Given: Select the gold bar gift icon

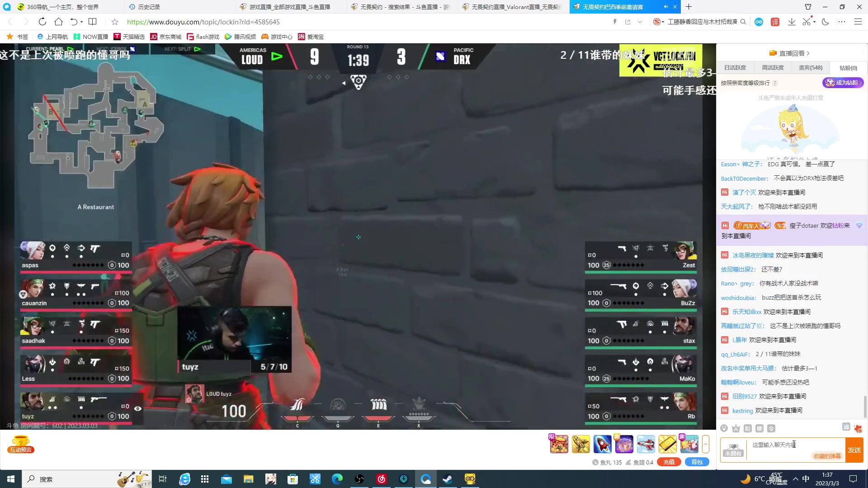Looking at the screenshot, I should tap(668, 444).
